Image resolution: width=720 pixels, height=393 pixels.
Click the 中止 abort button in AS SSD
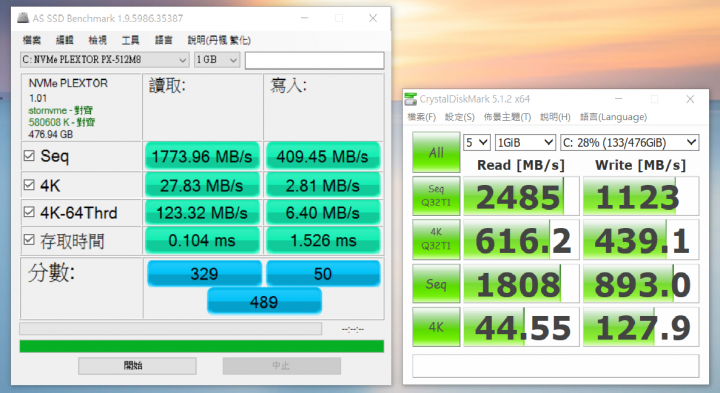(281, 366)
